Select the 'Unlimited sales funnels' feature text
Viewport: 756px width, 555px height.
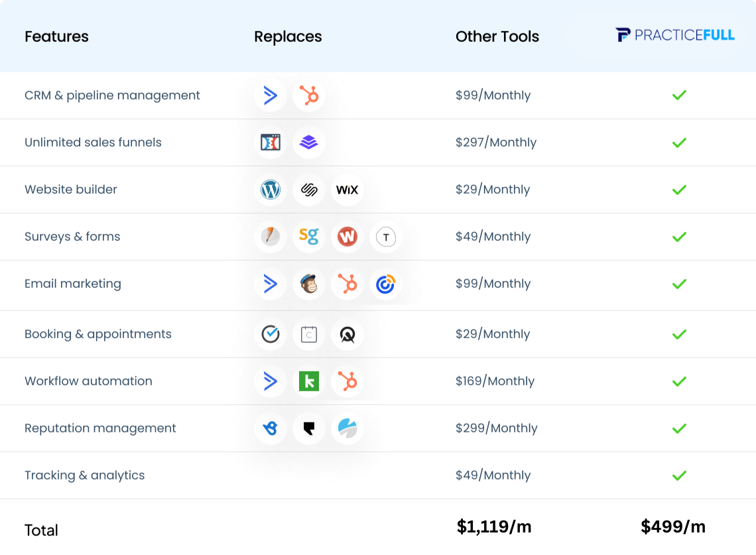(93, 143)
